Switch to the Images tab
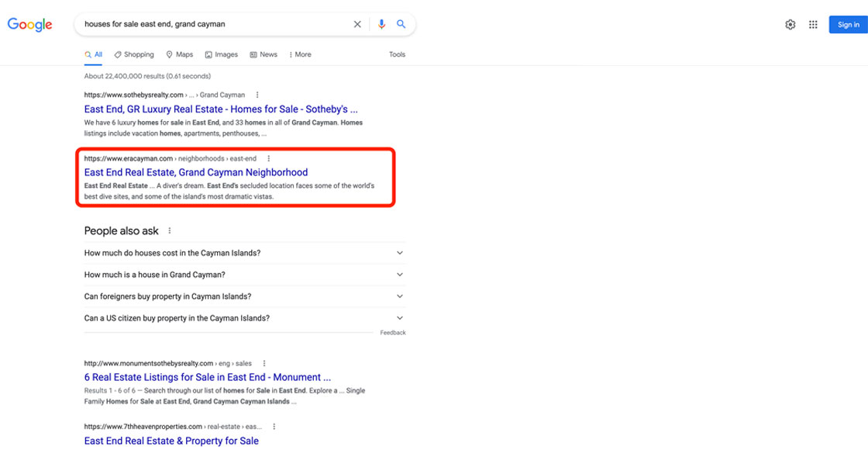This screenshot has width=868, height=450. point(222,55)
